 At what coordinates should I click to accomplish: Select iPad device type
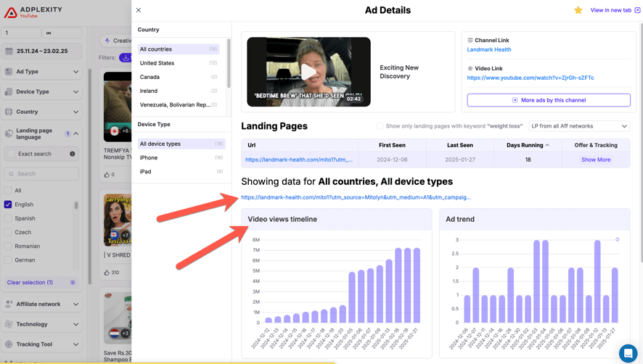[181, 172]
